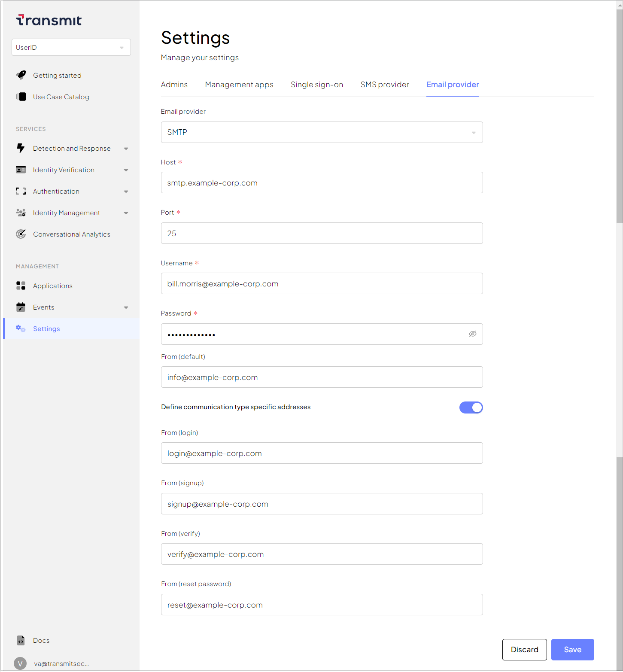Show password with the eye icon
The height and width of the screenshot is (672, 623).
coord(472,334)
